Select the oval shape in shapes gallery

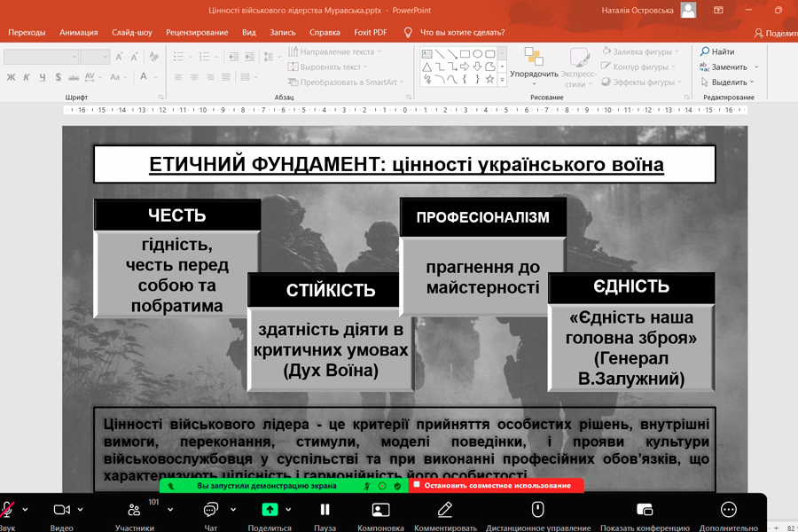[477, 53]
